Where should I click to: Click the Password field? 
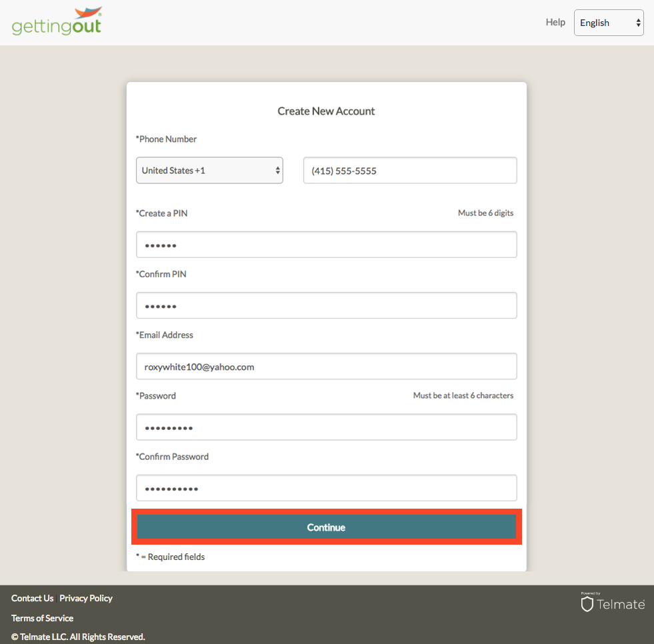pos(327,427)
